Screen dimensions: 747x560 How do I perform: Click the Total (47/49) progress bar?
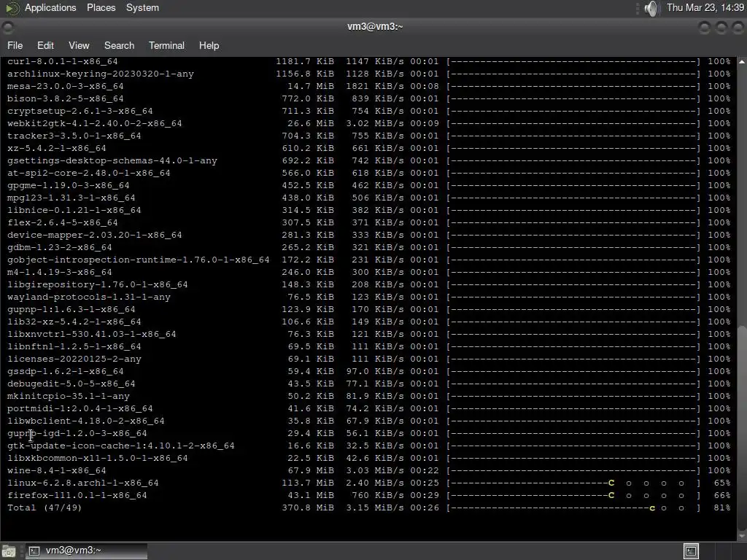point(573,507)
